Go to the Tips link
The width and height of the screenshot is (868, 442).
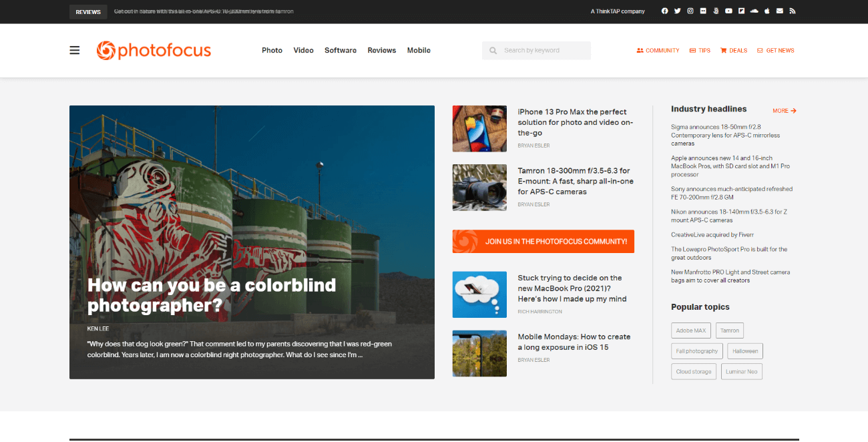coord(700,51)
